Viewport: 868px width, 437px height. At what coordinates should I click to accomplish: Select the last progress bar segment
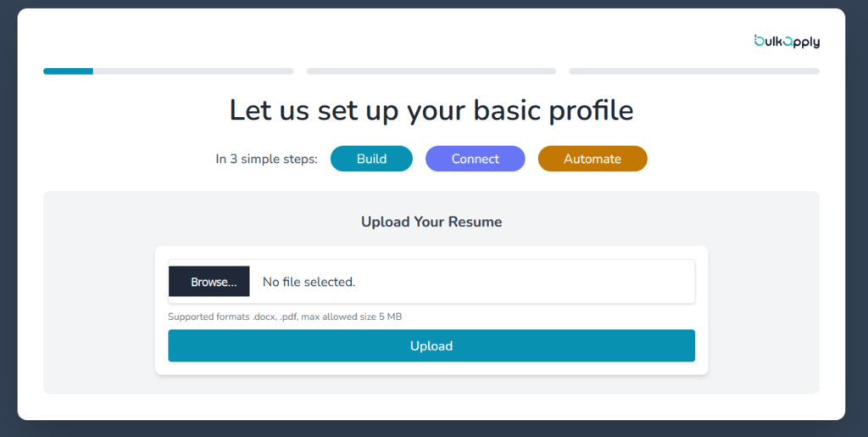693,71
